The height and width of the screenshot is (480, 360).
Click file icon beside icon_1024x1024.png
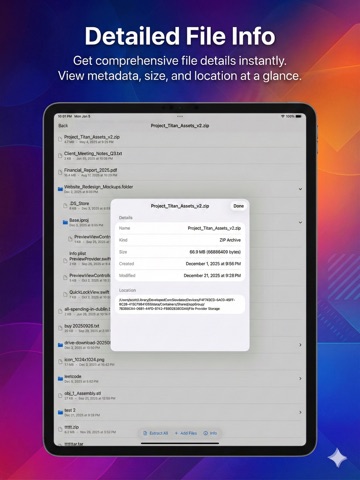click(60, 362)
